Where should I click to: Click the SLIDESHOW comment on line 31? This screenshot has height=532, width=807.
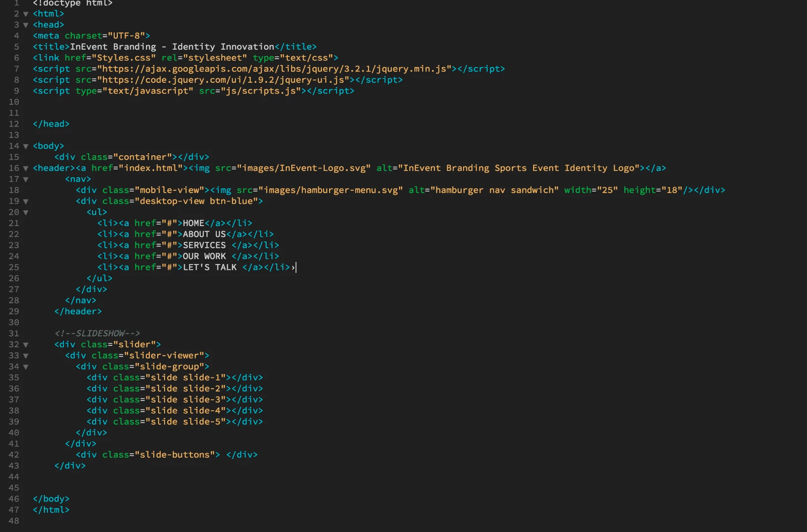click(x=97, y=333)
